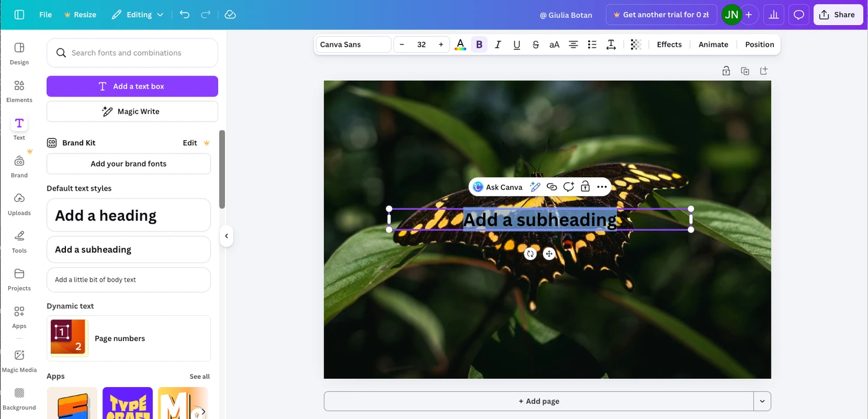This screenshot has width=868, height=419.
Task: Expand the Add page dropdown arrow
Action: 762,401
